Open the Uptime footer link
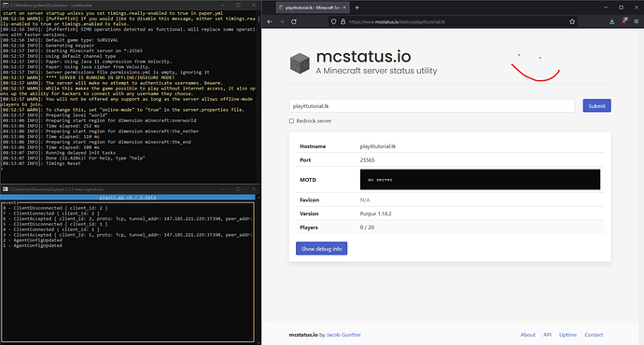The width and height of the screenshot is (644, 345). pos(567,335)
